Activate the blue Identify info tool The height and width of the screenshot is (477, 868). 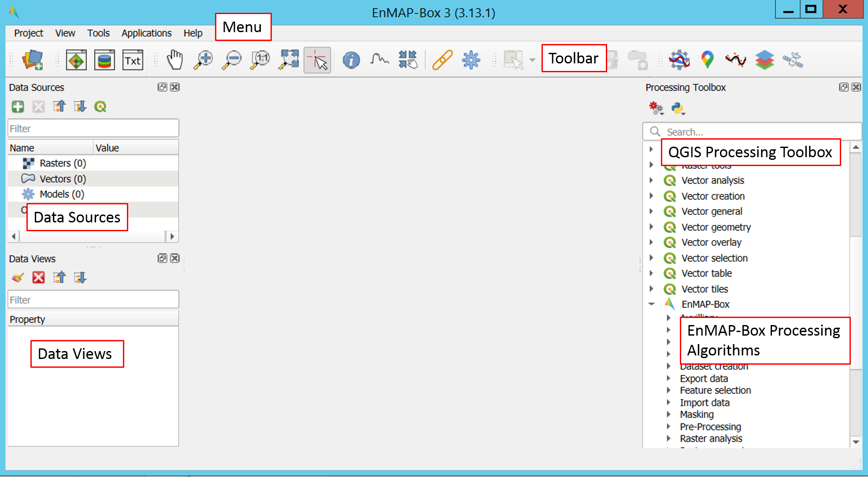click(x=351, y=60)
